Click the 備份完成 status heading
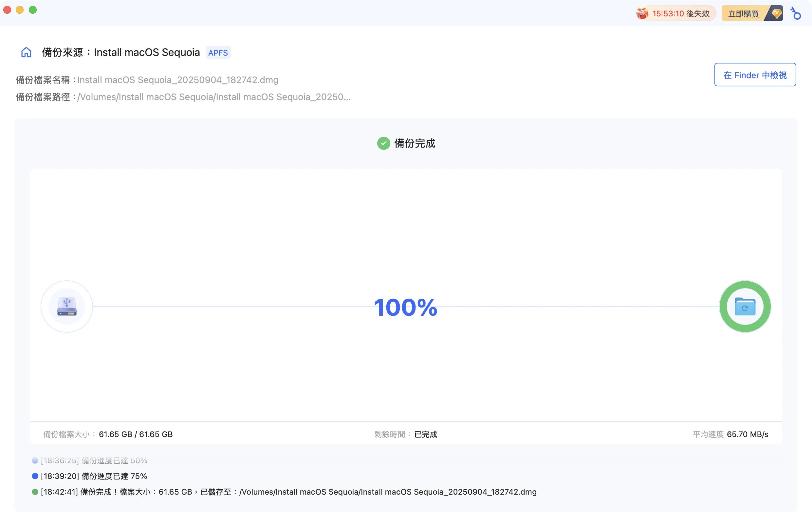This screenshot has height=528, width=812. click(x=415, y=144)
